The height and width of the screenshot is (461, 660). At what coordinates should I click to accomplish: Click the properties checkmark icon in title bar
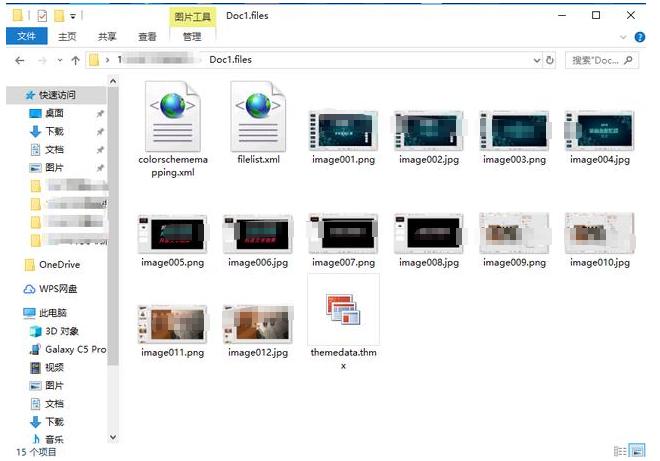(x=42, y=16)
